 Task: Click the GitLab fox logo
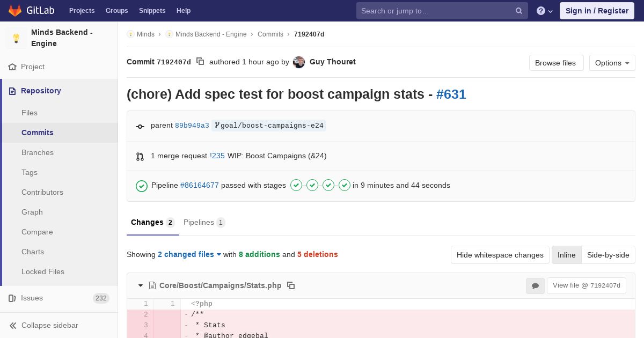click(x=15, y=11)
